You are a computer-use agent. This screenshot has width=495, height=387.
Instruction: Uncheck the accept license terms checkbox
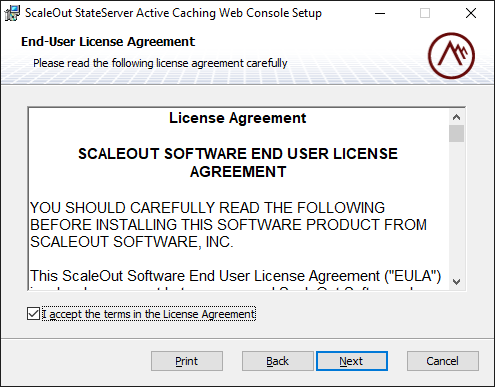[33, 314]
